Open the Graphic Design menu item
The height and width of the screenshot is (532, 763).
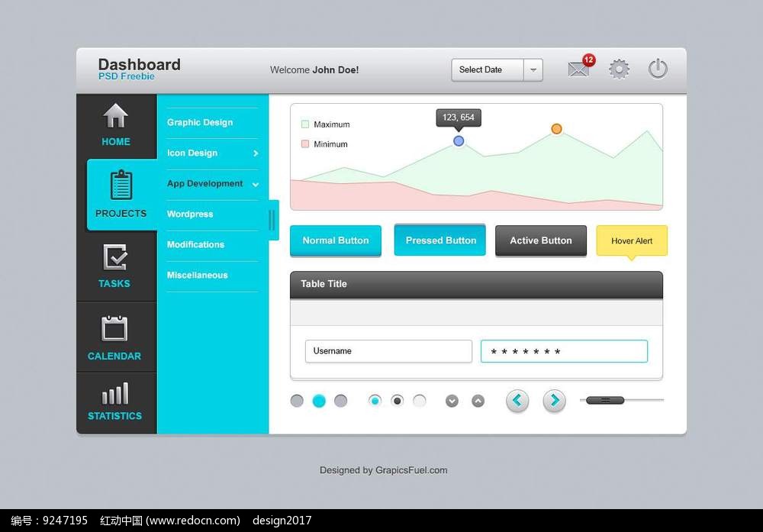click(200, 122)
